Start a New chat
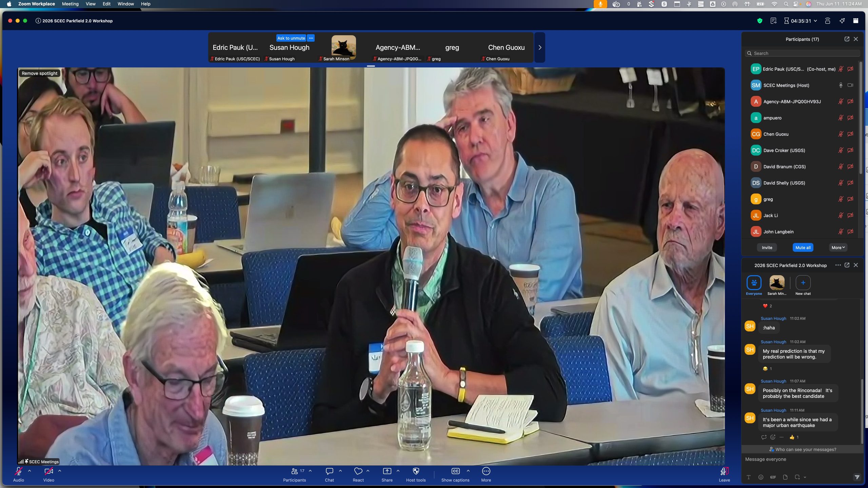 (x=803, y=285)
